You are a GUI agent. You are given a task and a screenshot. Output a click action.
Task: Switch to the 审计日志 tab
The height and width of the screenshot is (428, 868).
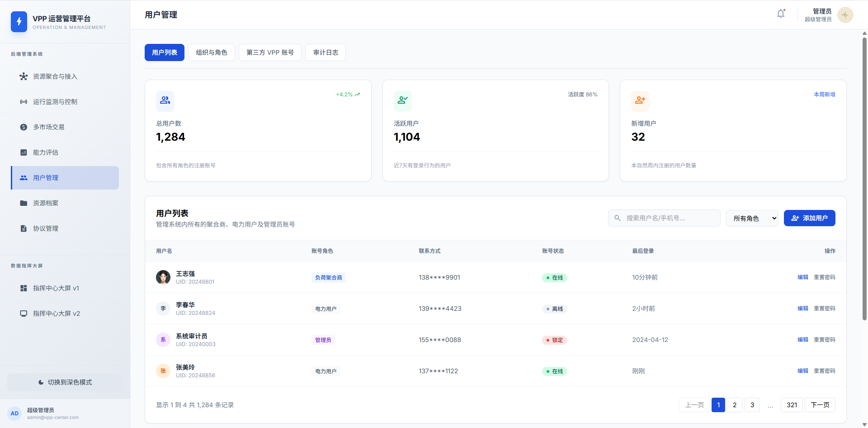[x=325, y=52]
